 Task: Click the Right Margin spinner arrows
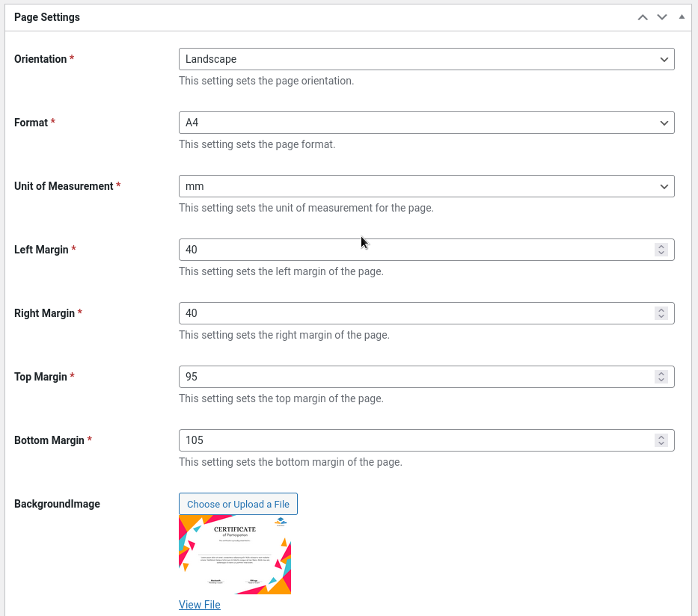point(661,313)
